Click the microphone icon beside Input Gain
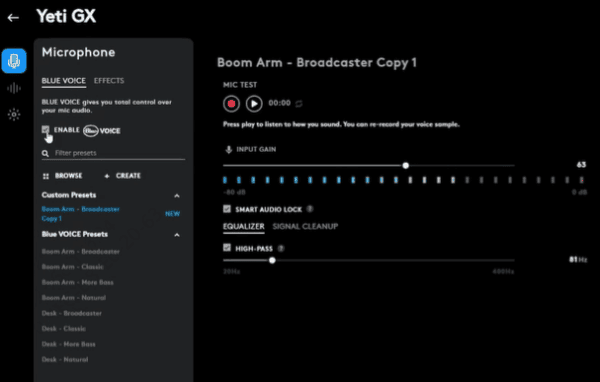The width and height of the screenshot is (600, 382). pos(228,149)
